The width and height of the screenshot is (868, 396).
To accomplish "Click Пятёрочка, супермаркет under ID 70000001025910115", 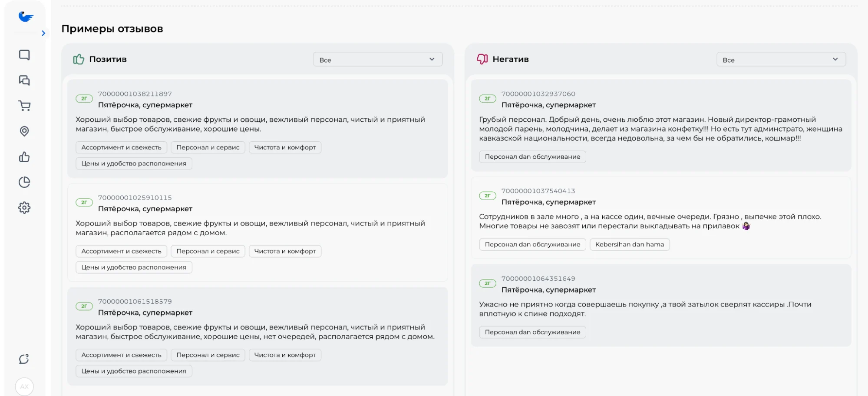I will pos(145,209).
